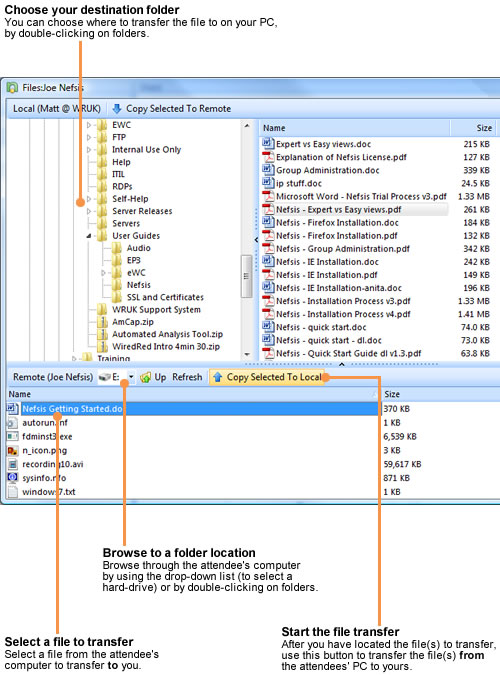Click the autorun.inf file icon
500x675 pixels.
coord(12,423)
